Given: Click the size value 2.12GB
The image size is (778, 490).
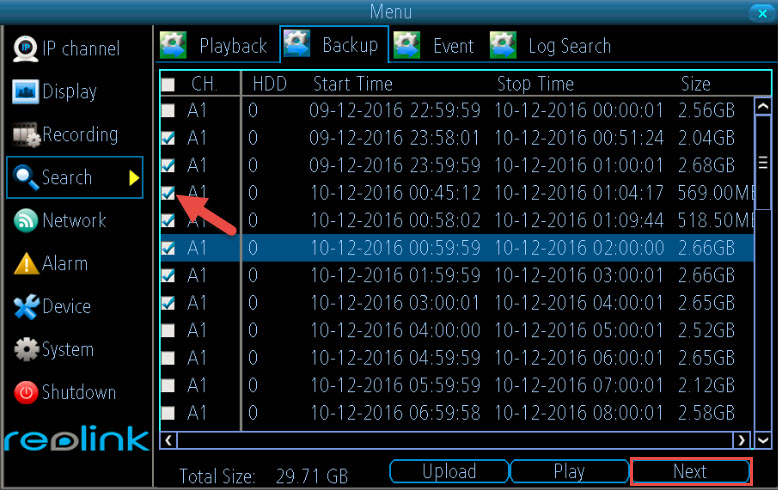Looking at the screenshot, I should coord(706,385).
